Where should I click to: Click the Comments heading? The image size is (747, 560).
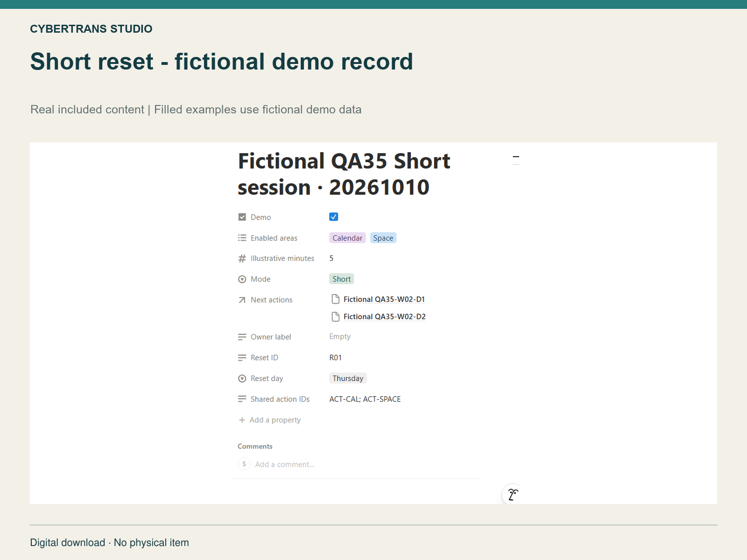(255, 446)
